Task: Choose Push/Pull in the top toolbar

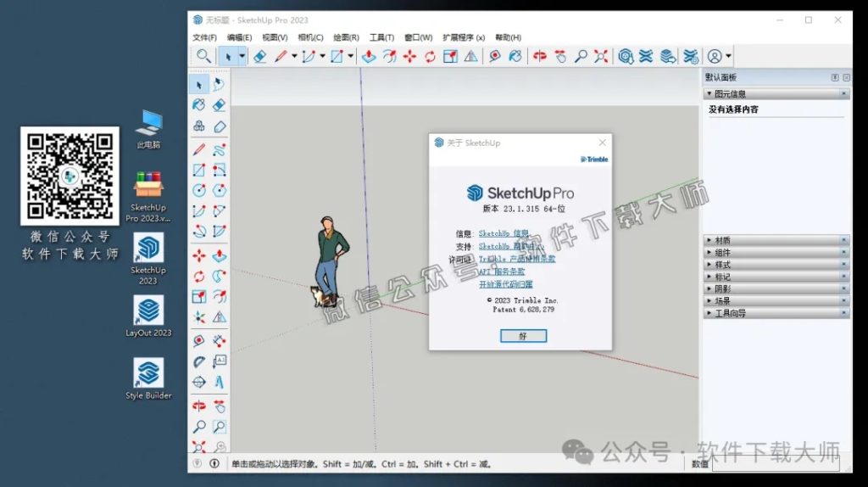Action: (369, 56)
